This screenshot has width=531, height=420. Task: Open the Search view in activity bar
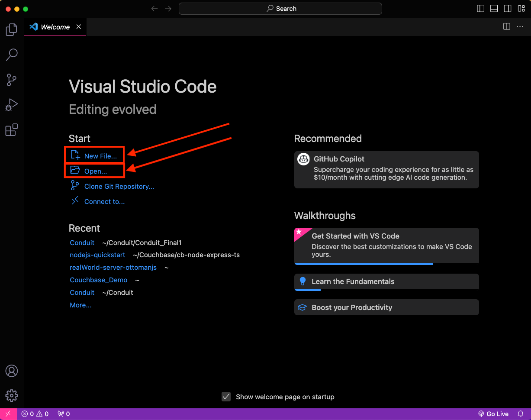coord(11,55)
